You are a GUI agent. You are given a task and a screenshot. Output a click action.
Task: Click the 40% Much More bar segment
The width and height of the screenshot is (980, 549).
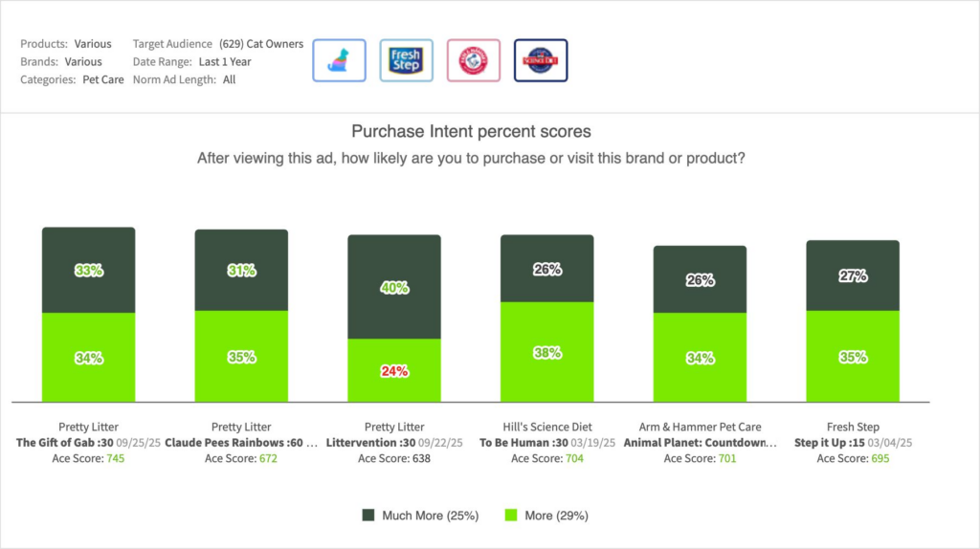[394, 287]
